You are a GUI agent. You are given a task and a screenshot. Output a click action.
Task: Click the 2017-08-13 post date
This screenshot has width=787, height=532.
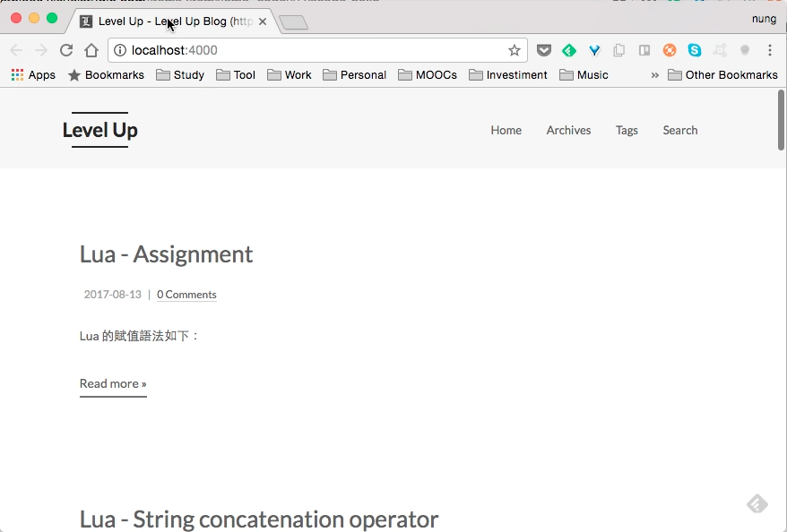pos(112,295)
